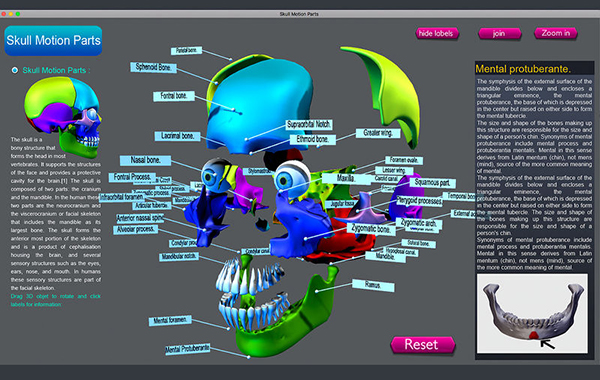Screen dimensions: 600x380
Task: Click the Fontral bone label
Action: coord(174,96)
